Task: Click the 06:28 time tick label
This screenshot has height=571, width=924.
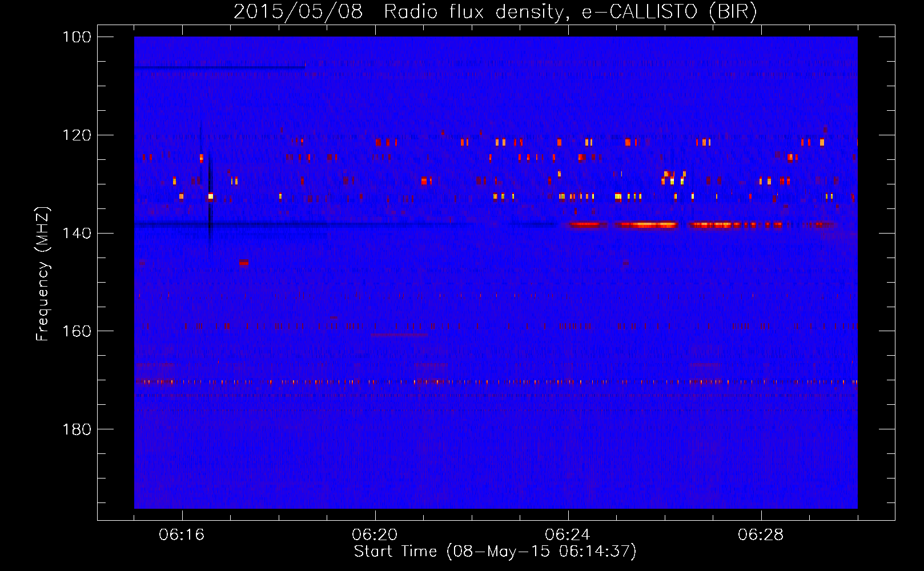Action: (x=761, y=535)
